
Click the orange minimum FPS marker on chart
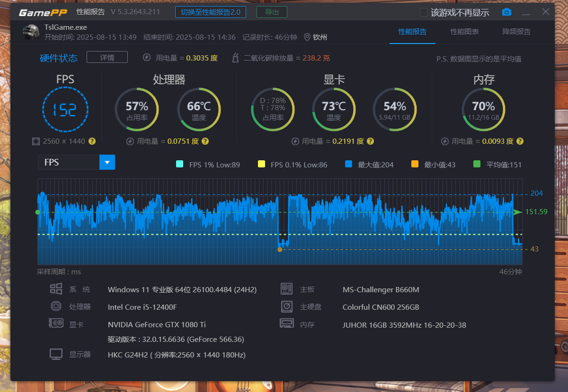280,249
